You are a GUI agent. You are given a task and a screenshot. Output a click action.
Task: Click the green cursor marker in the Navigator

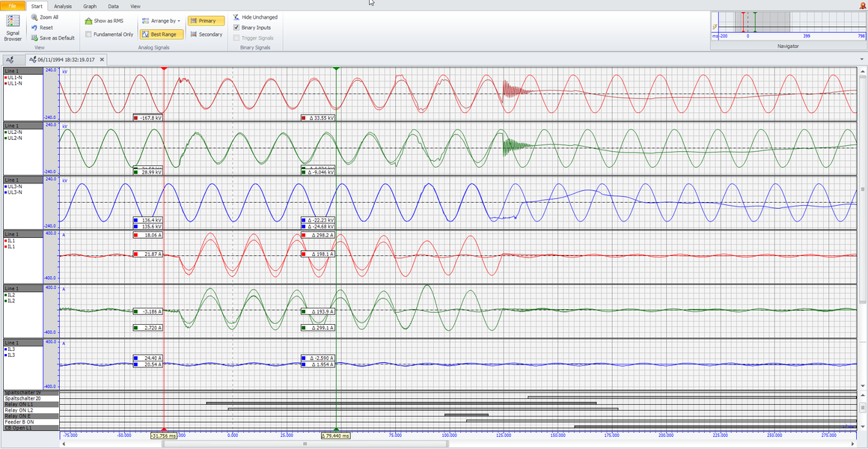coord(754,22)
